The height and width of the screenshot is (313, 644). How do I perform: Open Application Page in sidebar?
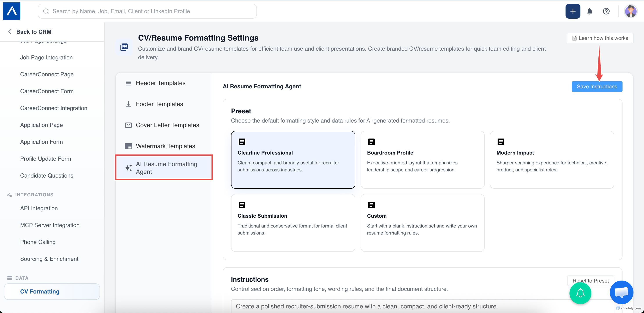coord(41,125)
